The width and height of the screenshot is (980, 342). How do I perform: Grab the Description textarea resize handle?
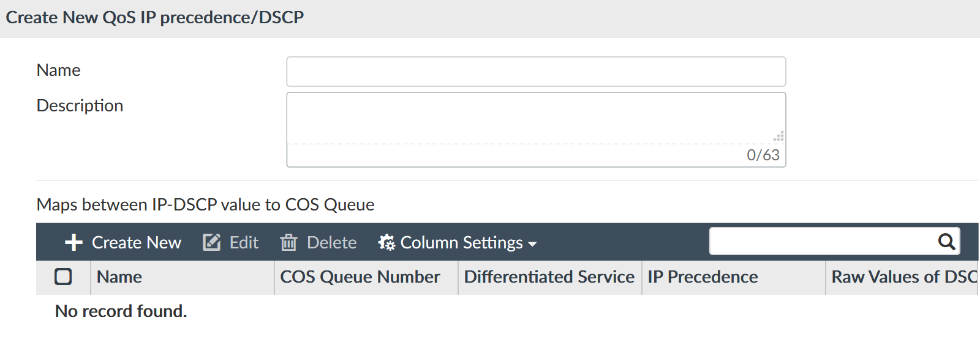point(778,136)
